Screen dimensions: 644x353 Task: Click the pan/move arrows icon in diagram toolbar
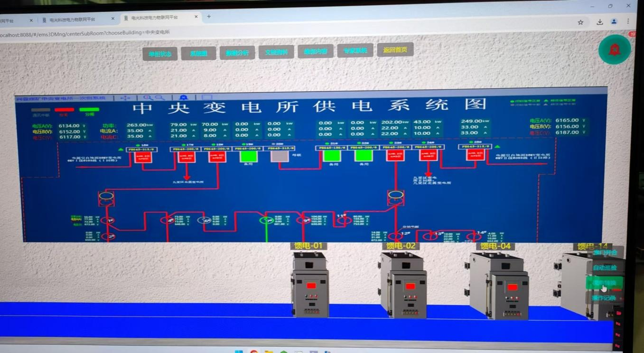click(125, 98)
